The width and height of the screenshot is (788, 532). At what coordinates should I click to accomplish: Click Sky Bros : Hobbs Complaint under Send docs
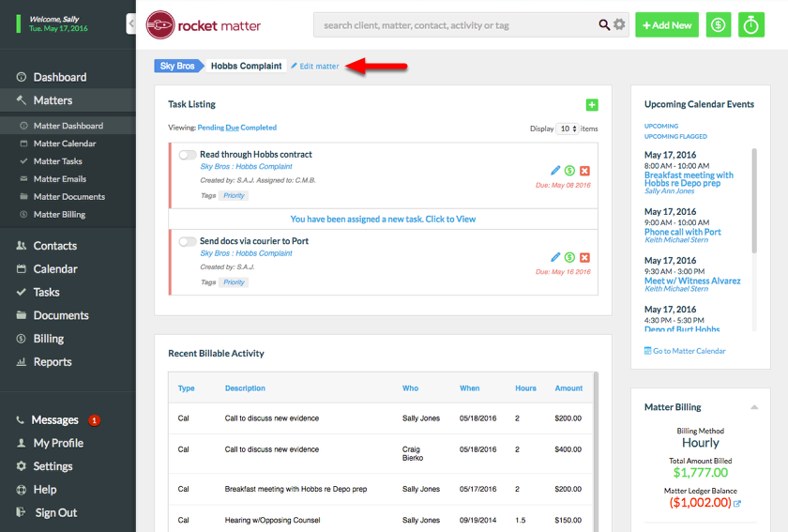point(246,253)
